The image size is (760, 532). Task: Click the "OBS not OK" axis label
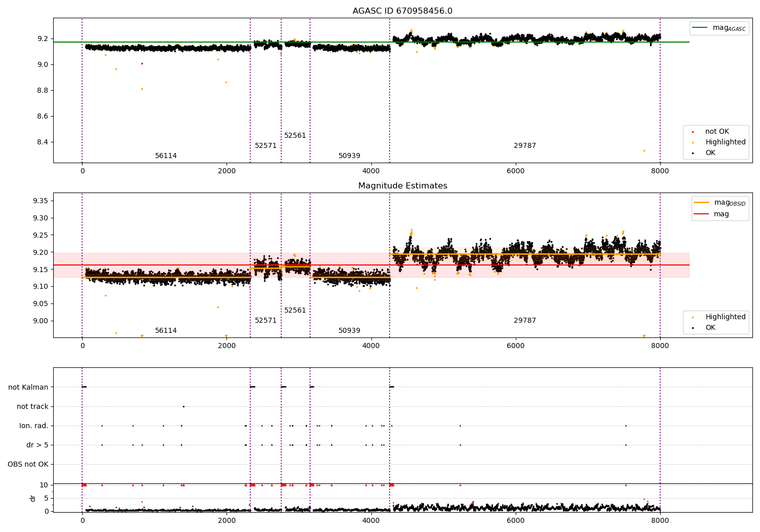click(28, 465)
